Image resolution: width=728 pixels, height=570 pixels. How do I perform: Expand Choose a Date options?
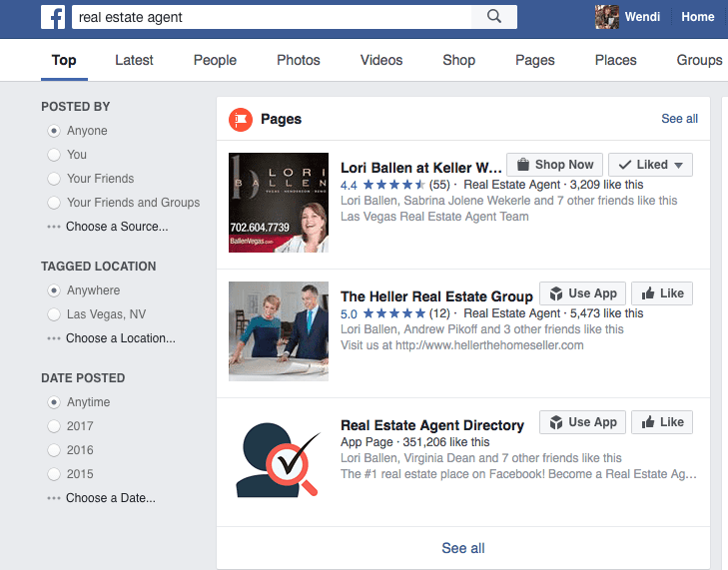[111, 498]
